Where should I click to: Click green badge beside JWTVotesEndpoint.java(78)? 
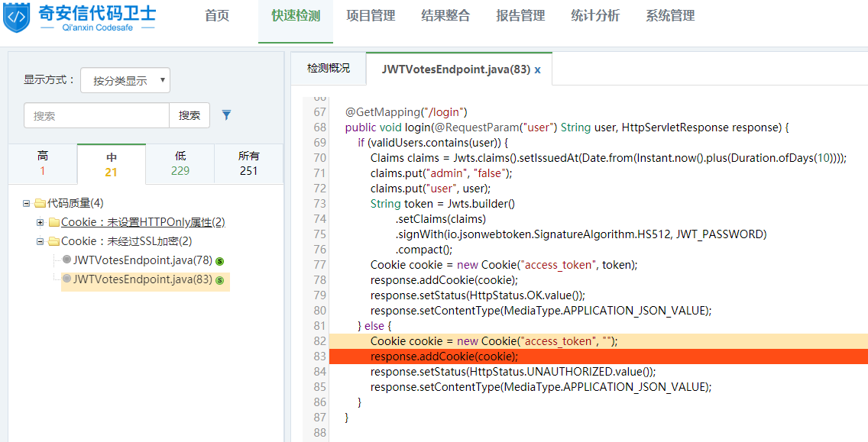click(x=219, y=261)
